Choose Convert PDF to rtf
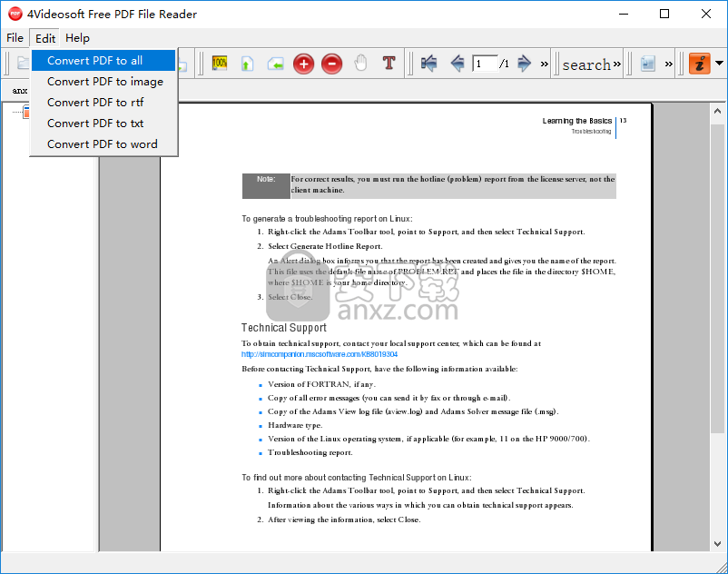Image resolution: width=728 pixels, height=574 pixels. [103, 102]
